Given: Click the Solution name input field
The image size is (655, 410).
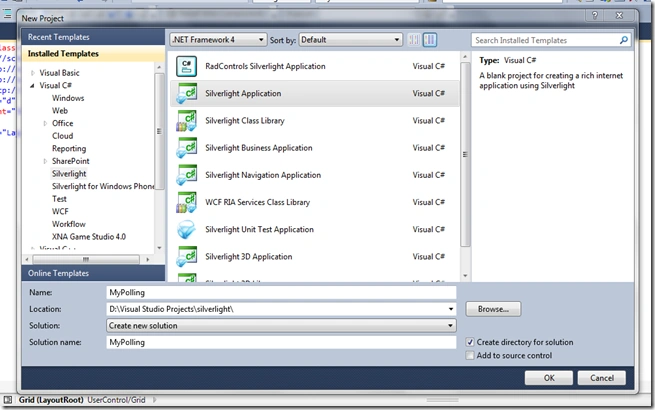Looking at the screenshot, I should coord(281,342).
